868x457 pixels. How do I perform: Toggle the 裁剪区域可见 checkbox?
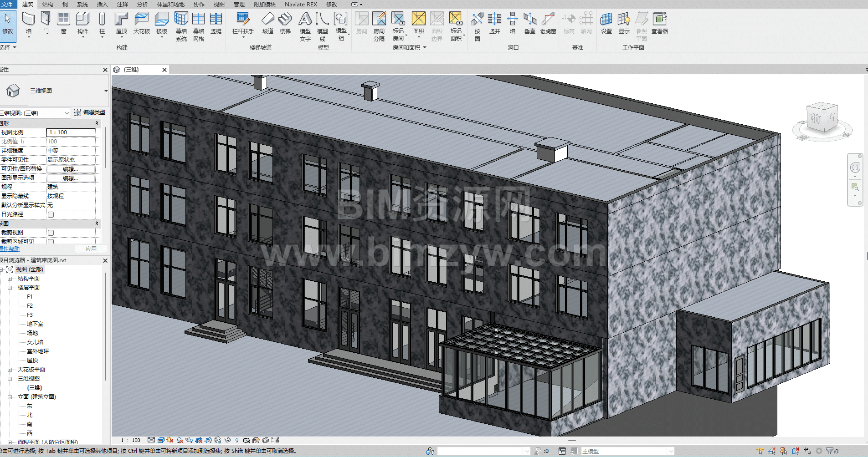(51, 242)
